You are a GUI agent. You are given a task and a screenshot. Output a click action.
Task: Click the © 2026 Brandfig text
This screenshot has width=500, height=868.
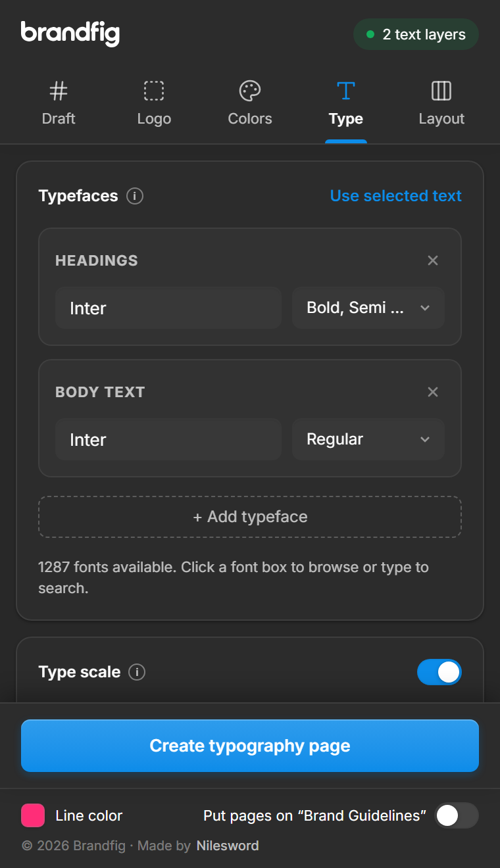point(73,846)
